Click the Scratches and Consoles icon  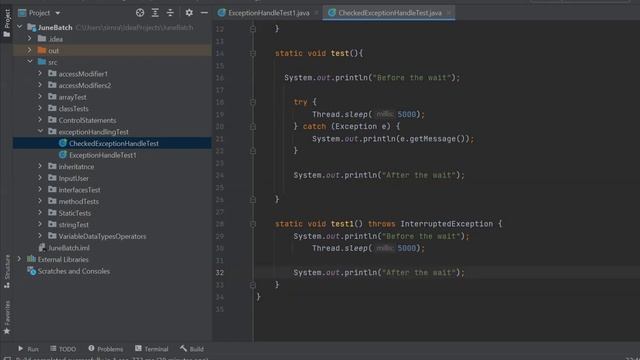point(31,271)
